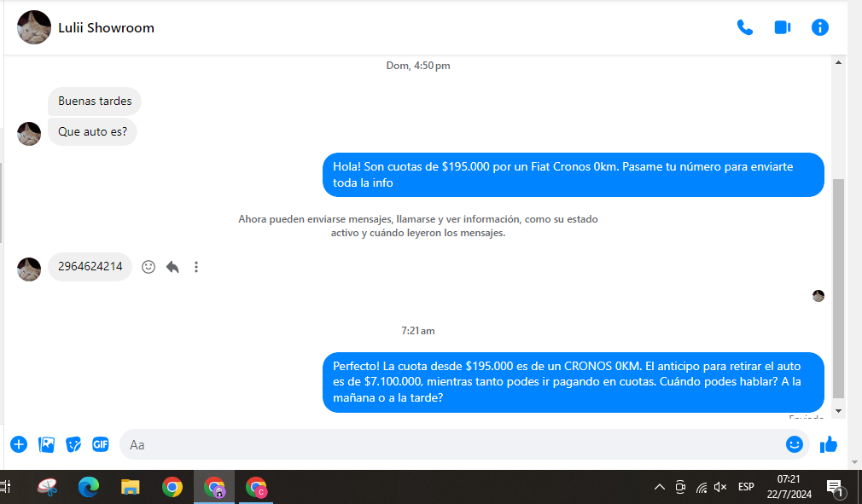Select the Buenas tardes message bubble

click(95, 101)
